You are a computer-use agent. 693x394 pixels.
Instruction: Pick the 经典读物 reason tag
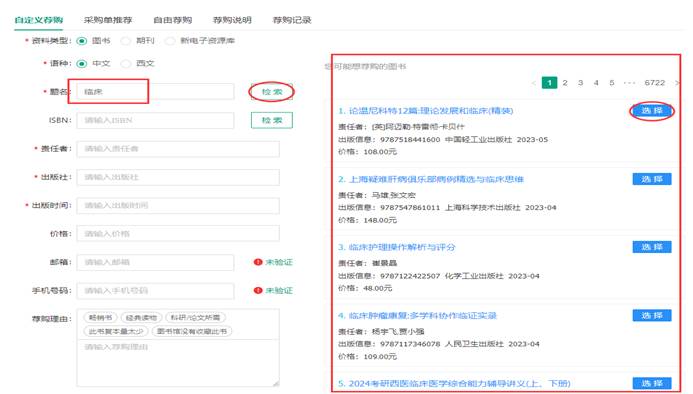tap(141, 317)
